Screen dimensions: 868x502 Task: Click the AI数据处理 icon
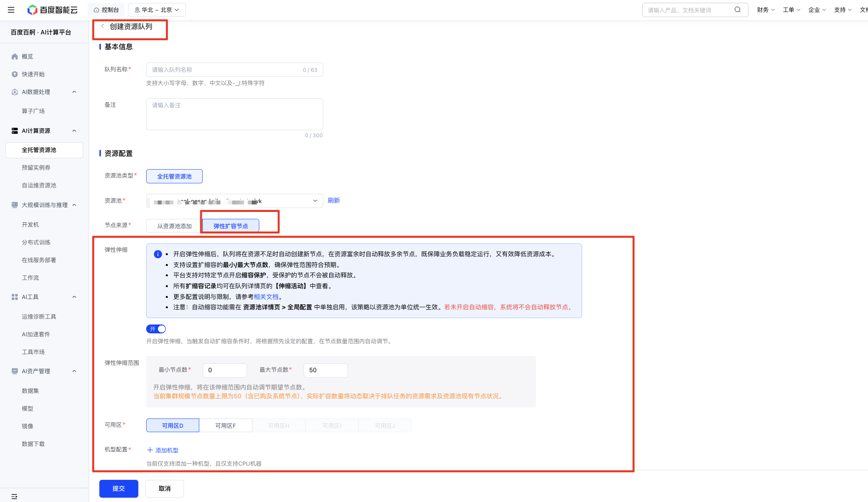pyautogui.click(x=15, y=92)
